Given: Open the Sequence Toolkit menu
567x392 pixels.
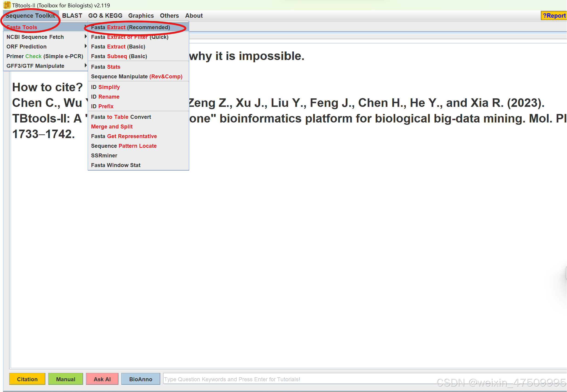Looking at the screenshot, I should click(x=30, y=16).
